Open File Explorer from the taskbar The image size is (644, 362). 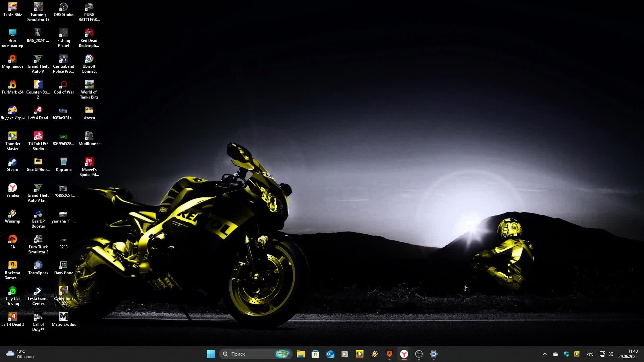(x=301, y=354)
